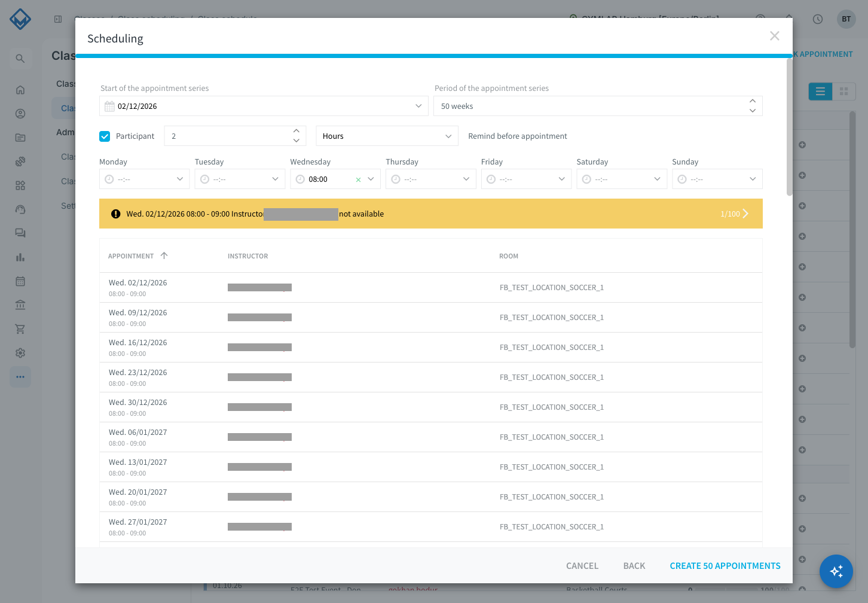
Task: Increase the reminder value with up stepper
Action: pos(297,131)
